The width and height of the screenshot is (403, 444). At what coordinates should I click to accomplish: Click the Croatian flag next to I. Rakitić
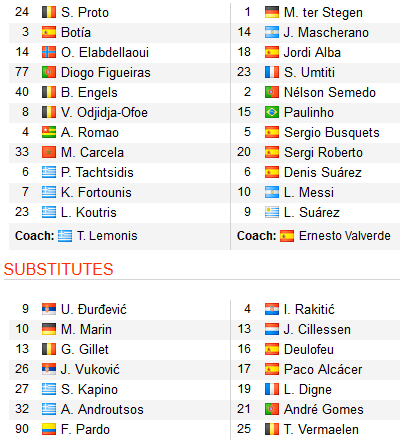[x=272, y=309]
